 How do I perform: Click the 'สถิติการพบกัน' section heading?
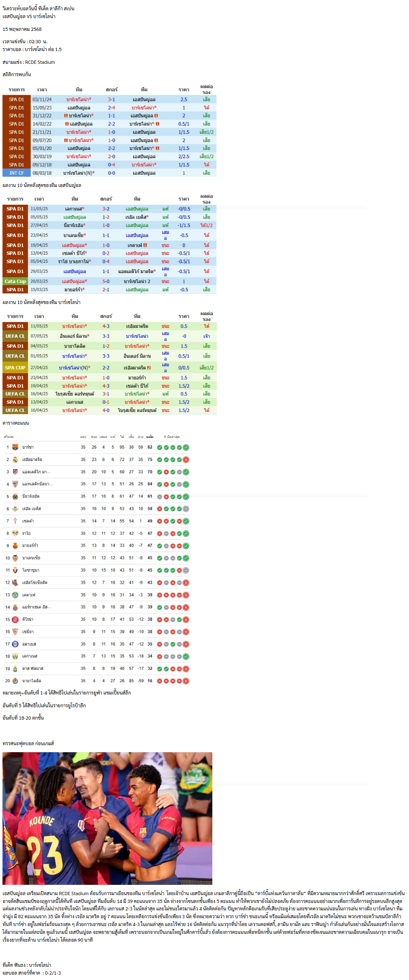[x=16, y=75]
